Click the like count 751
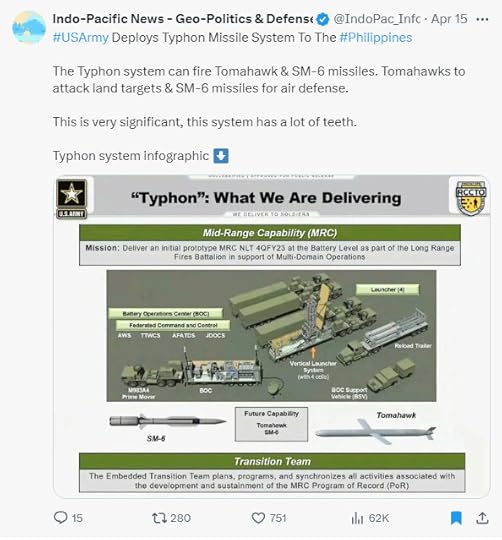This screenshot has width=502, height=540. [278, 518]
